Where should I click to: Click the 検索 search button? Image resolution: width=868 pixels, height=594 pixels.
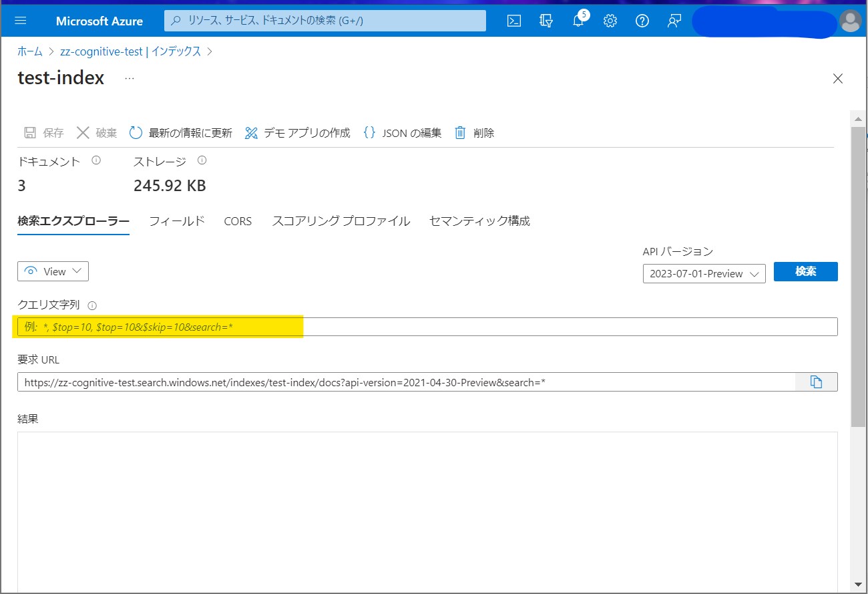coord(806,271)
